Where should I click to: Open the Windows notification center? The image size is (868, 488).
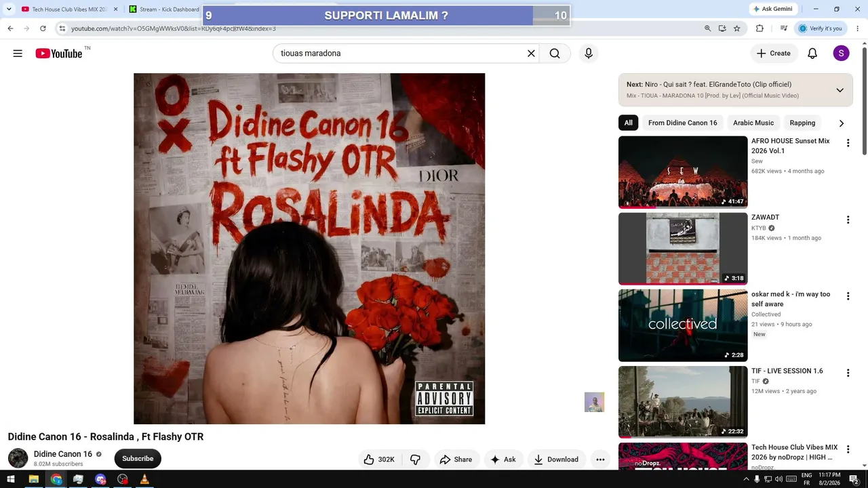pos(854,480)
